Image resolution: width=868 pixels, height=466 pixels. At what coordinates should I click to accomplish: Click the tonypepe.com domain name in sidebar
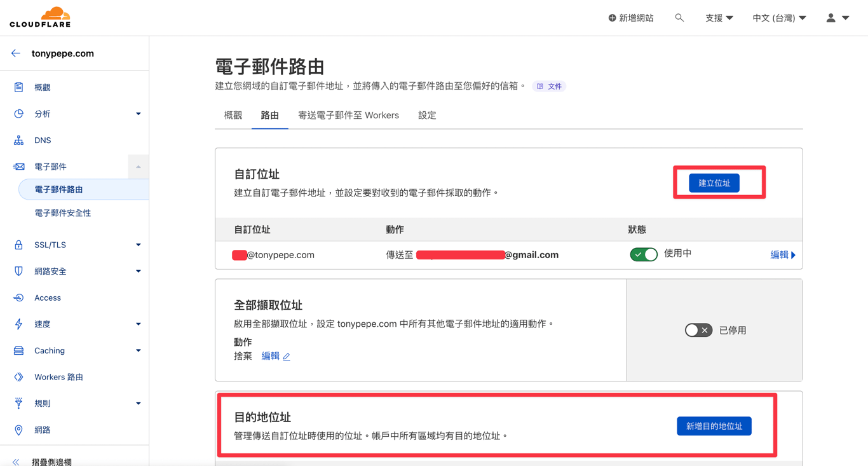coord(63,53)
